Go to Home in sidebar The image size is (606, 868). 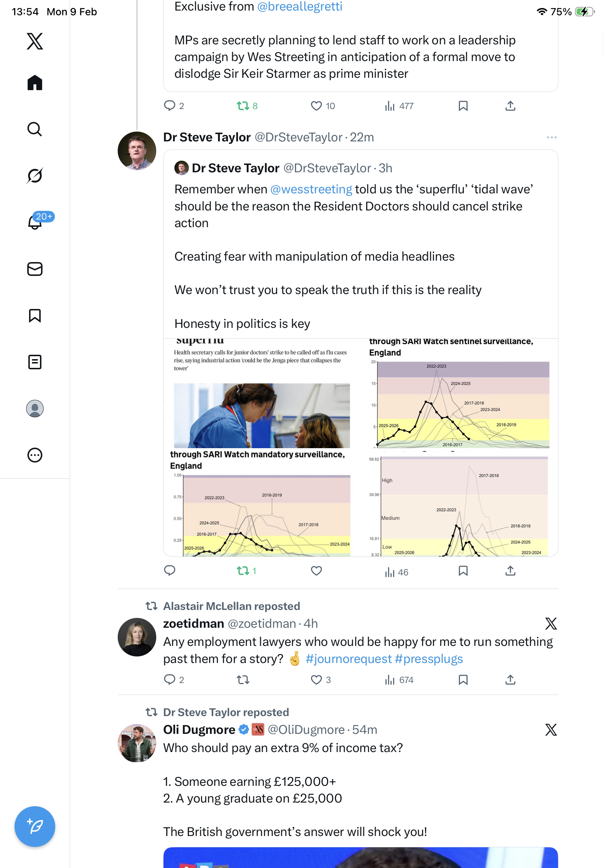pyautogui.click(x=35, y=83)
